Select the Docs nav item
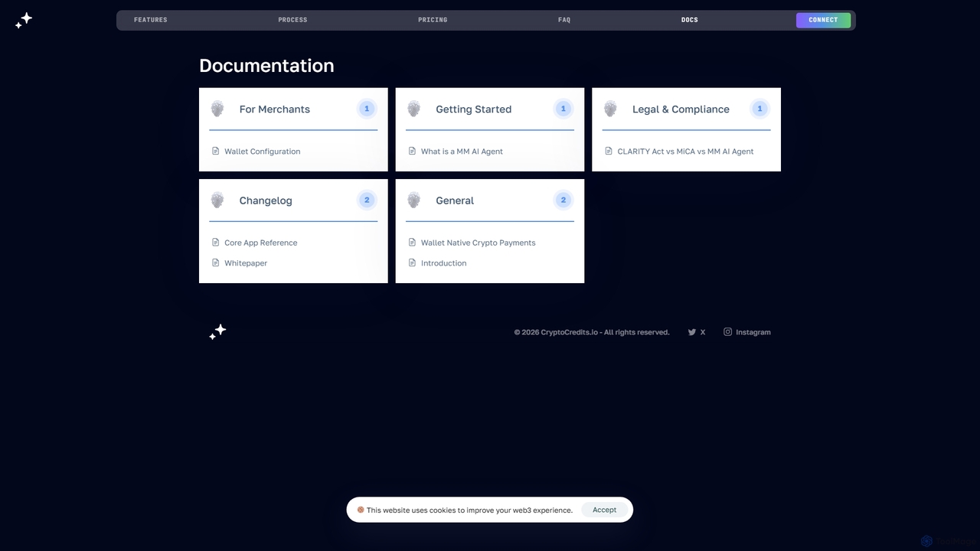980x551 pixels. click(690, 20)
